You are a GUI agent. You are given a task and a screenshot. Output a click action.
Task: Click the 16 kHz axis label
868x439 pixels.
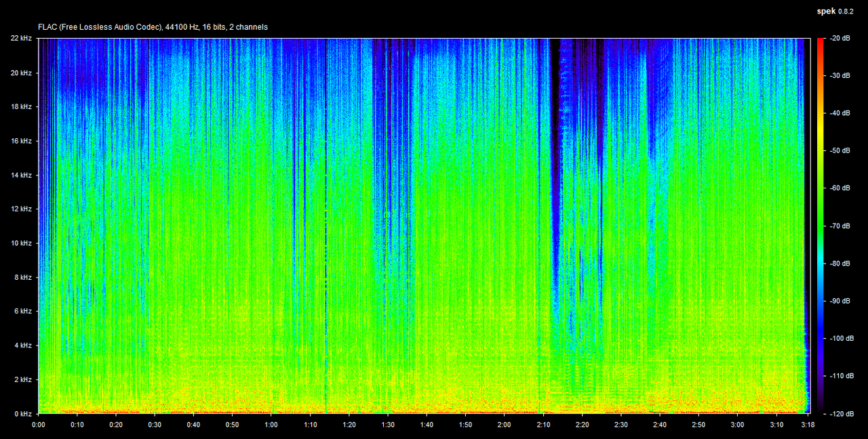tap(21, 141)
